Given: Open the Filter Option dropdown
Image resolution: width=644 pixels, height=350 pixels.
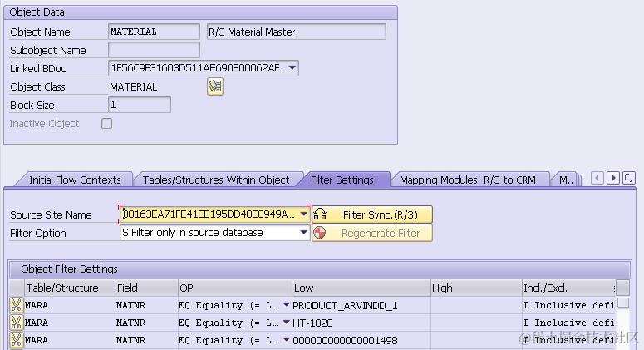Looking at the screenshot, I should (x=303, y=233).
